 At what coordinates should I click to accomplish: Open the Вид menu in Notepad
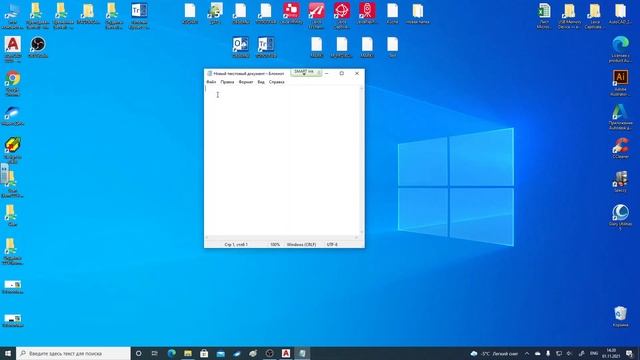261,82
